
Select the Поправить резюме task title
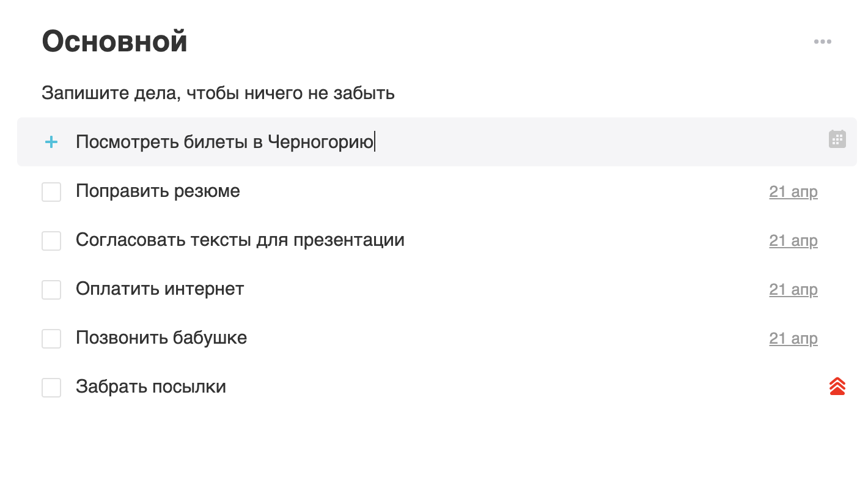(x=158, y=191)
